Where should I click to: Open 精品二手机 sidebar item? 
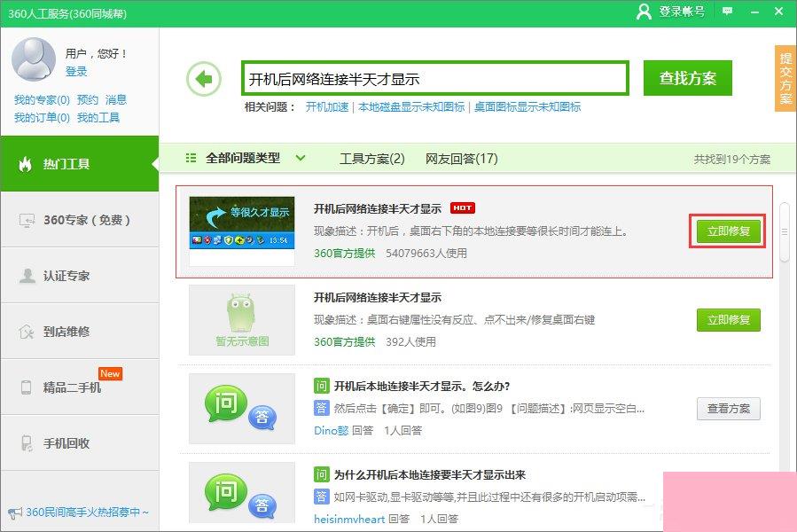[x=80, y=387]
